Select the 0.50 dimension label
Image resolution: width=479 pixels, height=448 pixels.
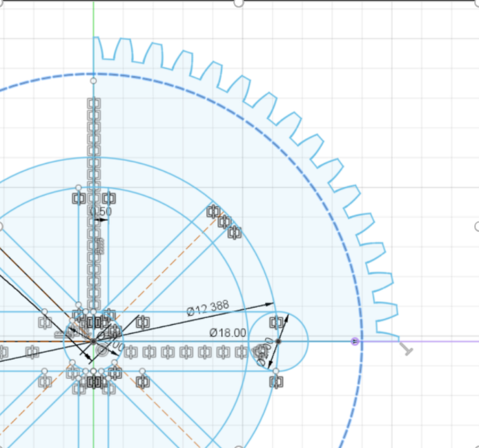(x=101, y=211)
